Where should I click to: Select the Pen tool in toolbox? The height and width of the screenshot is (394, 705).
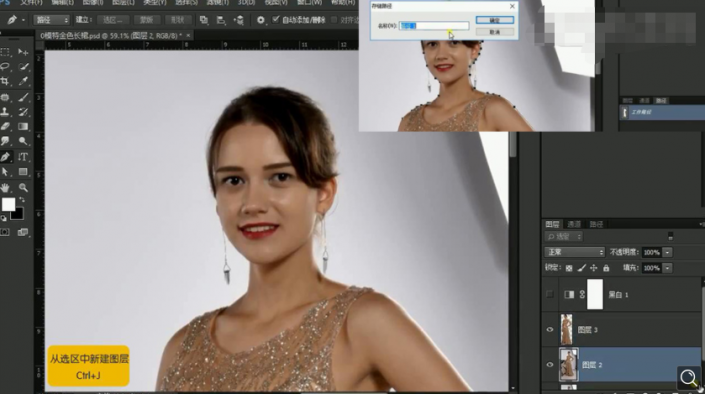(5, 157)
